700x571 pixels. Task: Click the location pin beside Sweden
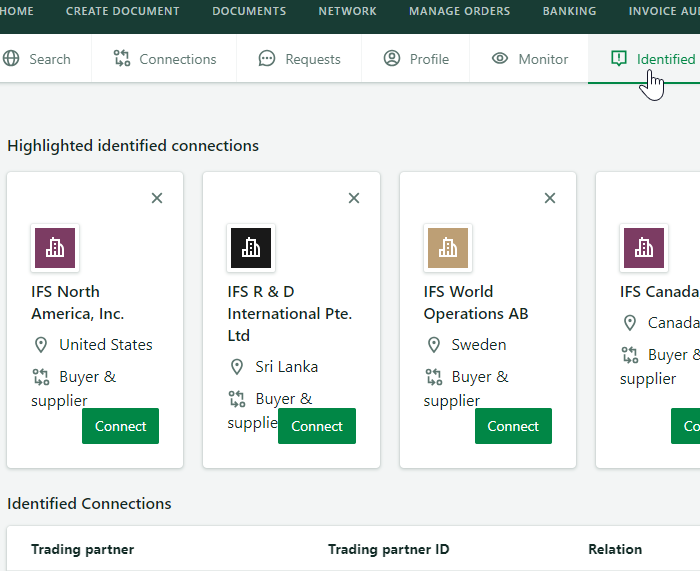[433, 345]
